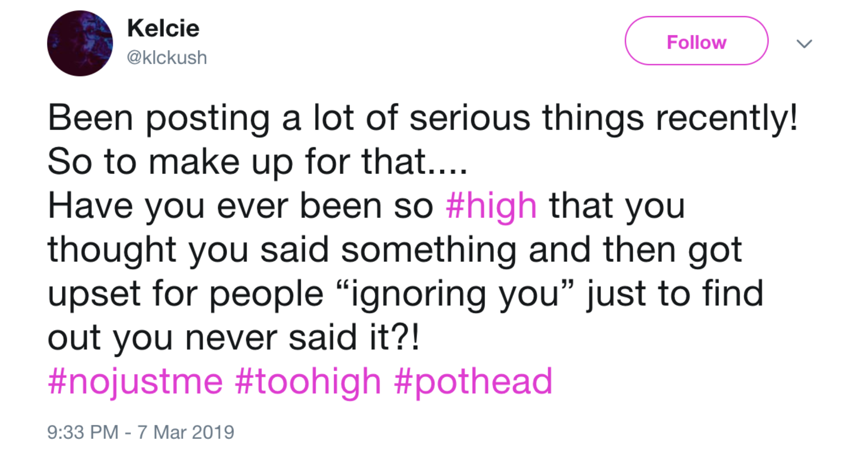The height and width of the screenshot is (457, 868).
Task: Click the words "upset for people"
Action: click(x=186, y=294)
